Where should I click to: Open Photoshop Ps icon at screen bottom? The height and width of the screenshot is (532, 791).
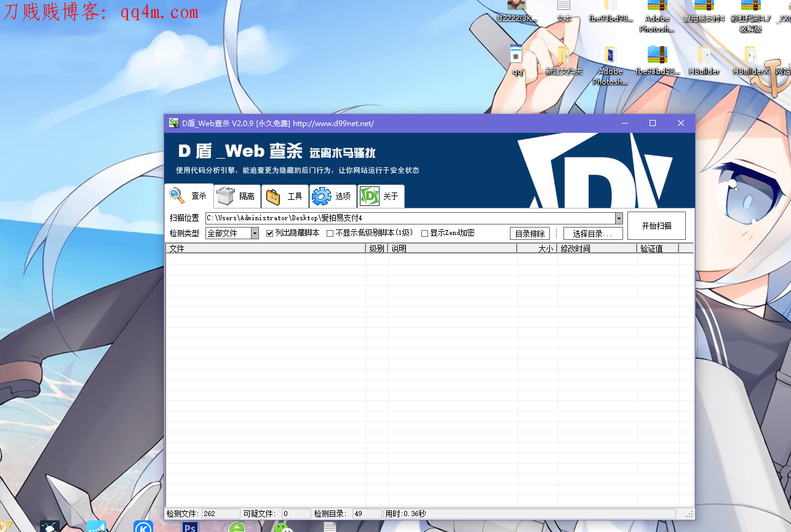click(x=190, y=527)
